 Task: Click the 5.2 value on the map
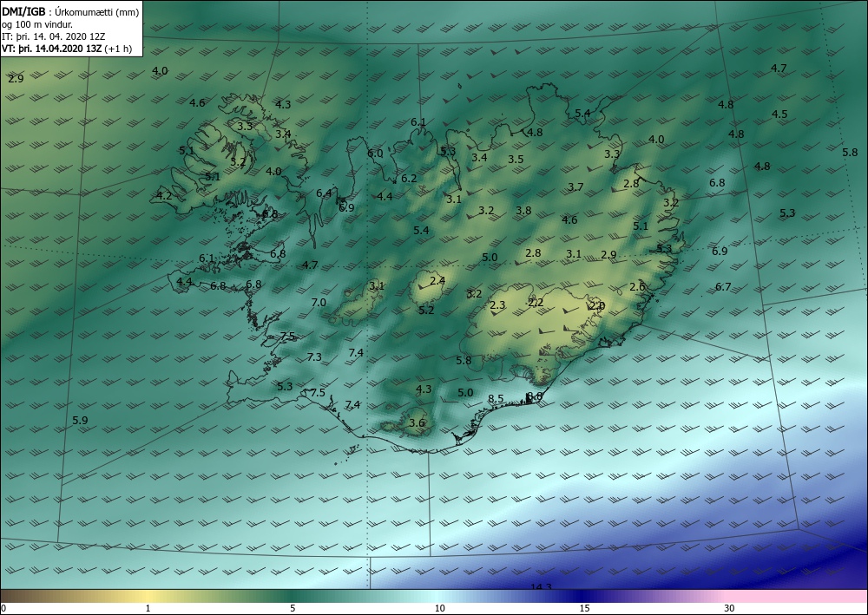pos(427,311)
